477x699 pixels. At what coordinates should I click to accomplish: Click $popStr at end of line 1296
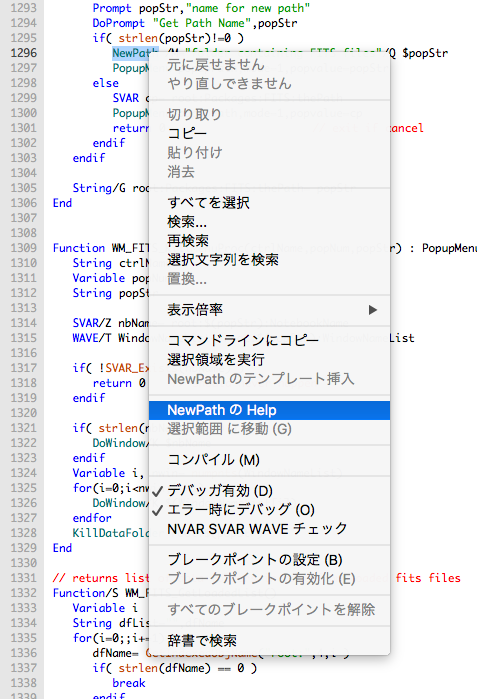425,53
